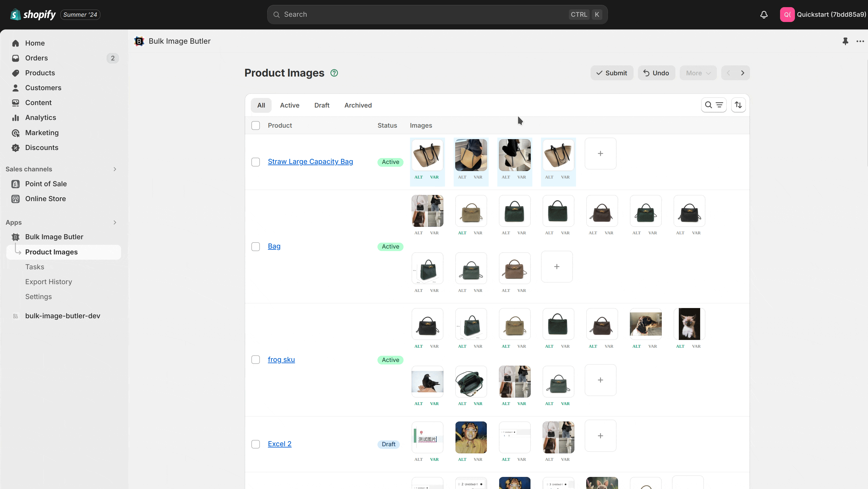Switch to the Archived tab
The image size is (868, 489).
(358, 105)
